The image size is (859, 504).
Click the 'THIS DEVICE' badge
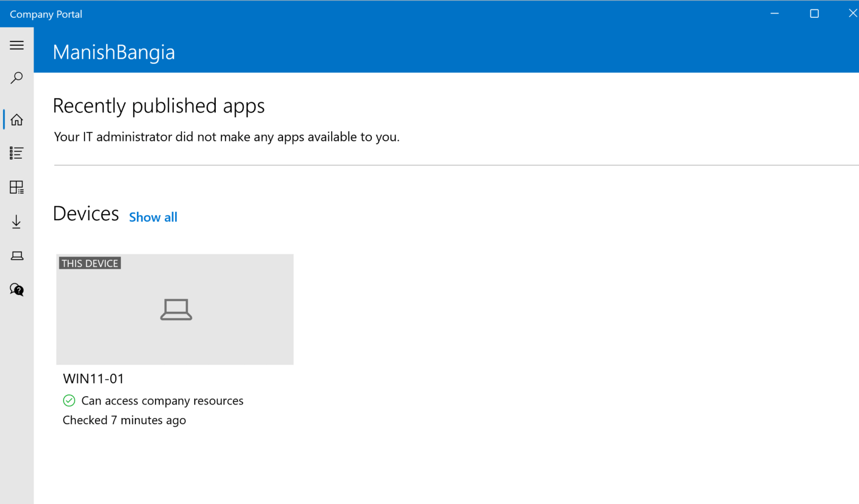(x=89, y=263)
